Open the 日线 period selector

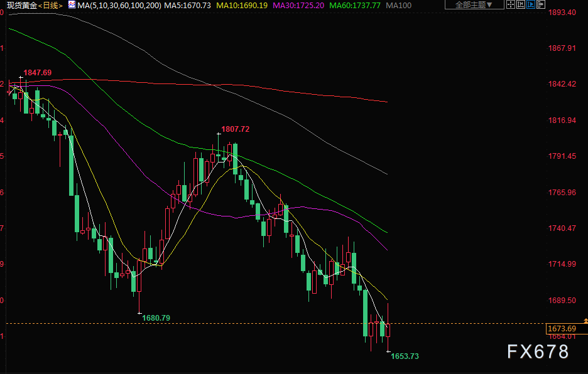pyautogui.click(x=51, y=5)
